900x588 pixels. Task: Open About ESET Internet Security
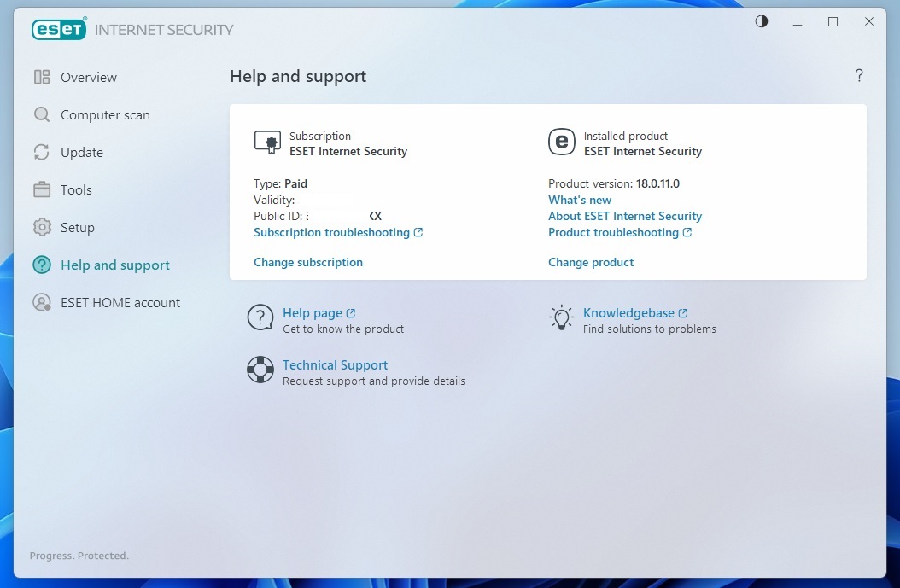click(x=625, y=216)
